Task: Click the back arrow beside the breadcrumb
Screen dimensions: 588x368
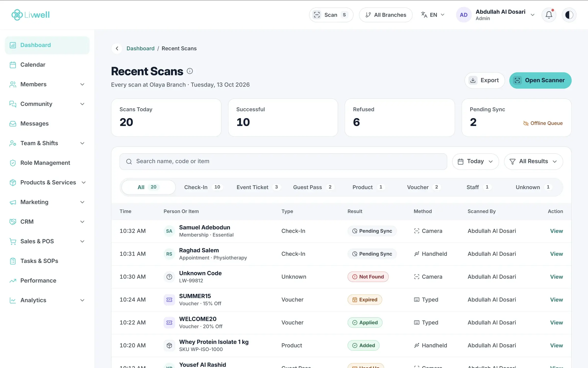Action: pyautogui.click(x=117, y=48)
